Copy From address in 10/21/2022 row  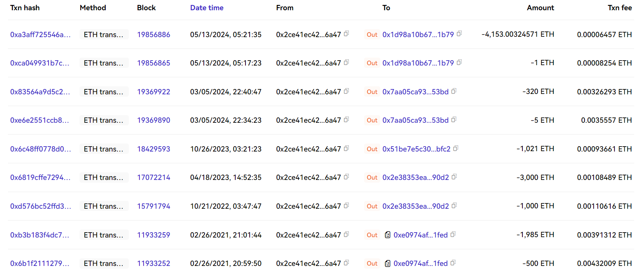point(346,205)
